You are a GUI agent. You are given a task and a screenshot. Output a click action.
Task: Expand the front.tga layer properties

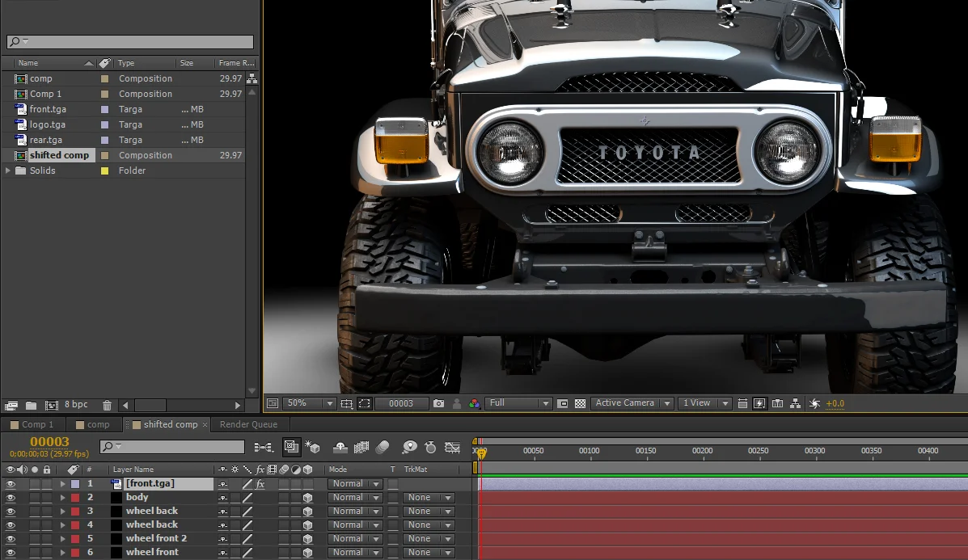pos(62,484)
